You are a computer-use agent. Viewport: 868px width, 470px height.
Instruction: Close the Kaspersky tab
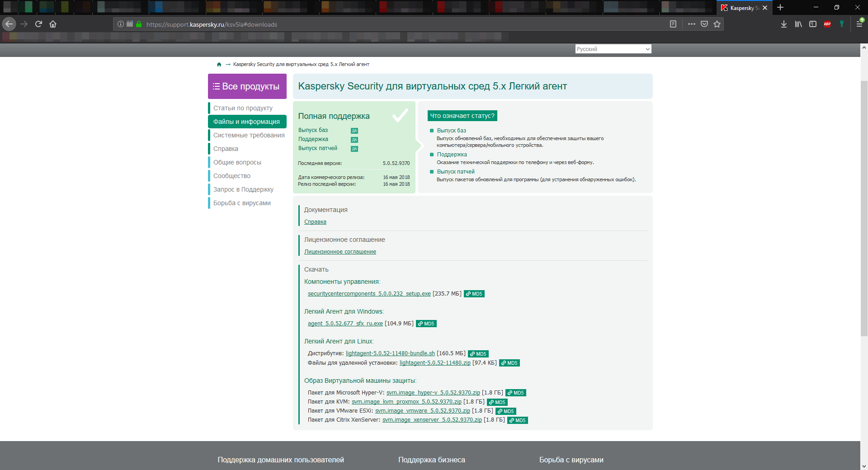[765, 8]
